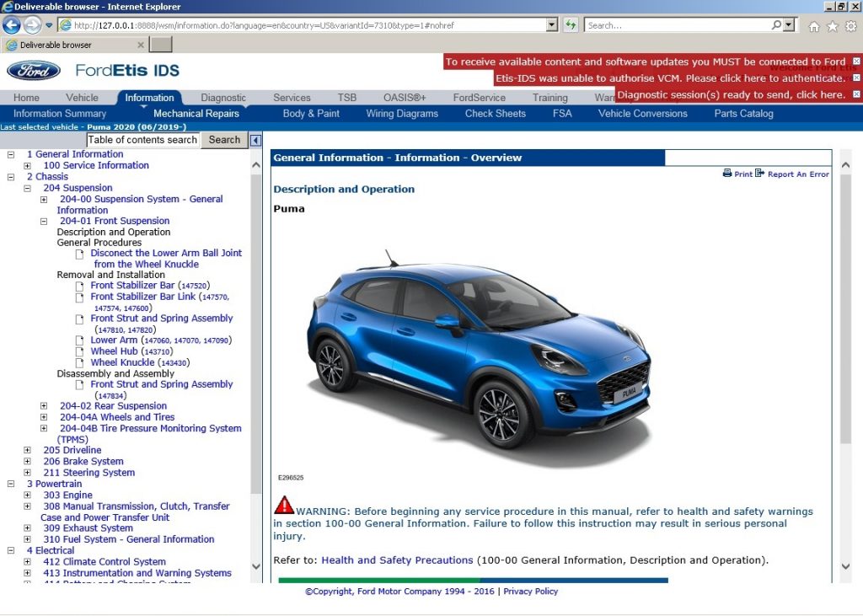Click inside the table of contents search field
The image size is (863, 616).
coord(142,139)
